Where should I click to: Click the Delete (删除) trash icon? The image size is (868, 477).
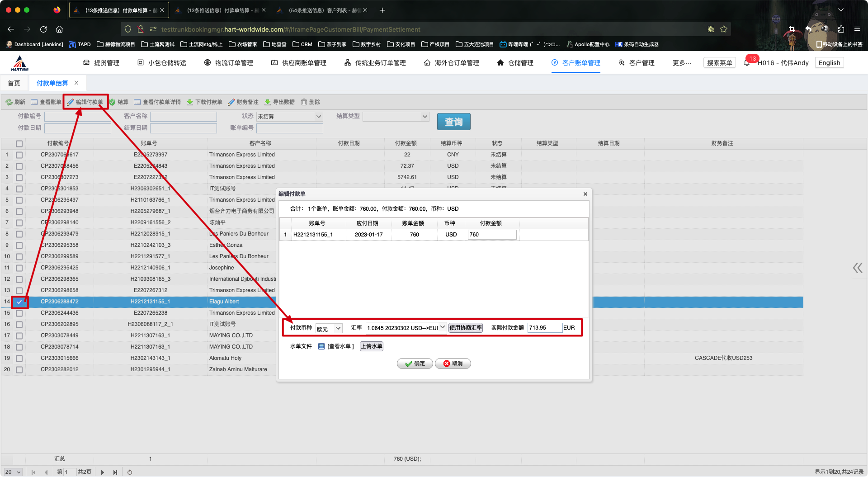304,102
